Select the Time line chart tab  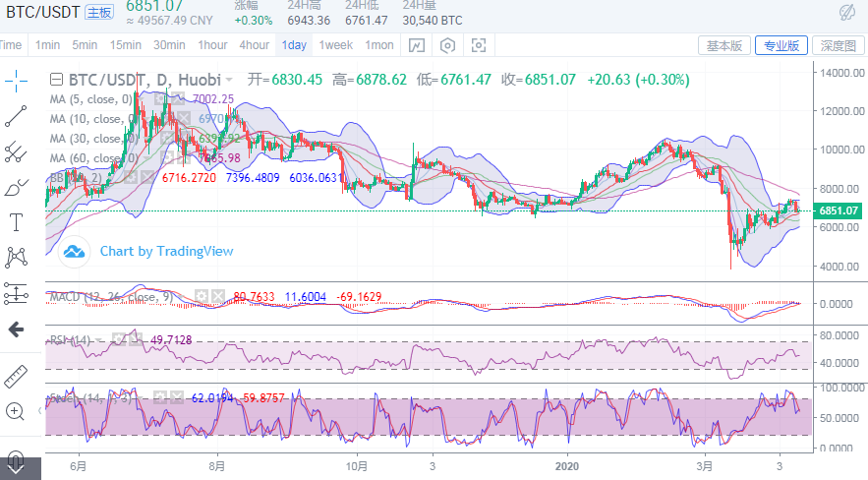11,45
